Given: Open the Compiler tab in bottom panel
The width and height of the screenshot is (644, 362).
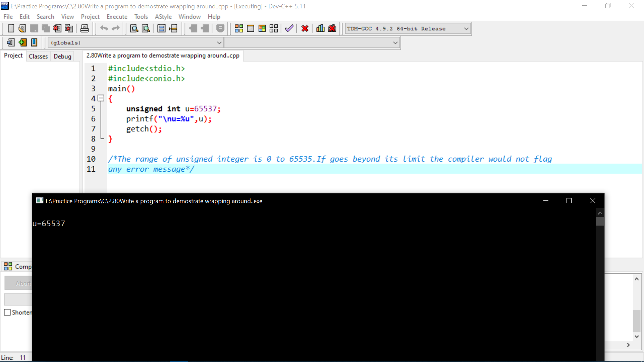Looking at the screenshot, I should coord(18,266).
